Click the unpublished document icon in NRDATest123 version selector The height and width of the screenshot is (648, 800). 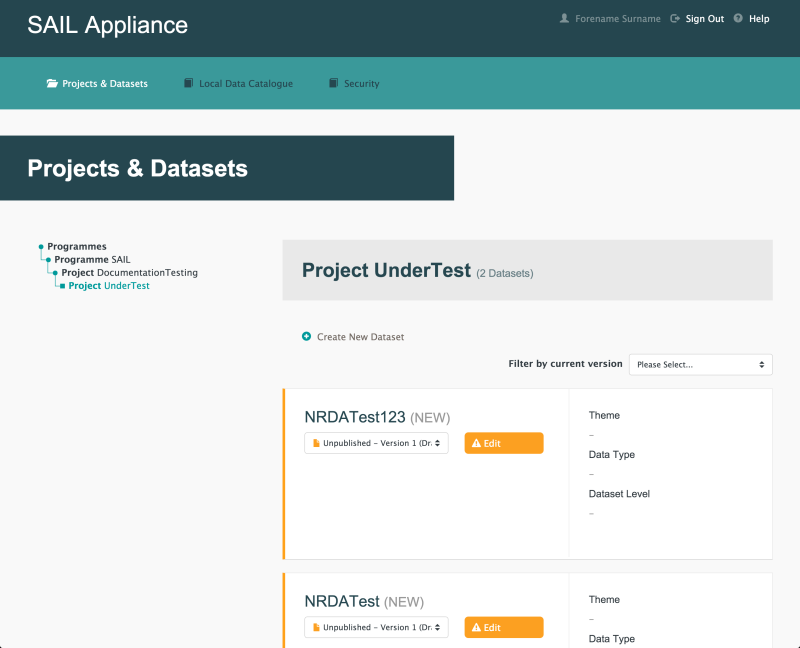(315, 443)
